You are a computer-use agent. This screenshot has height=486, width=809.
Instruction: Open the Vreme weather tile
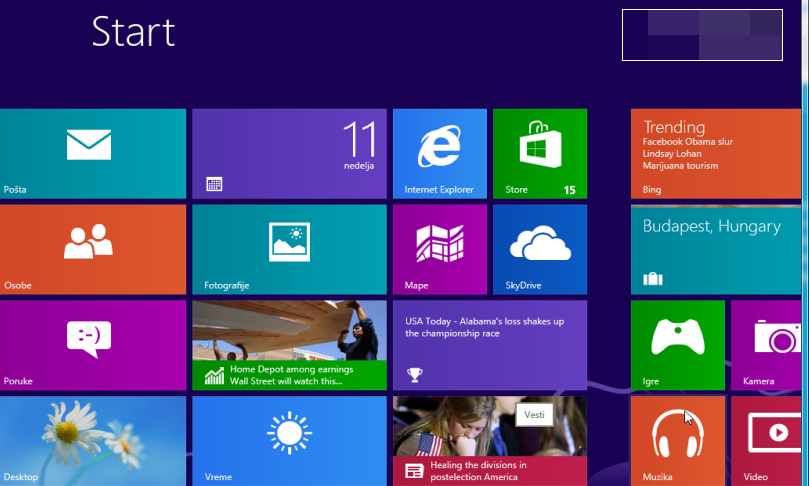coord(289,441)
